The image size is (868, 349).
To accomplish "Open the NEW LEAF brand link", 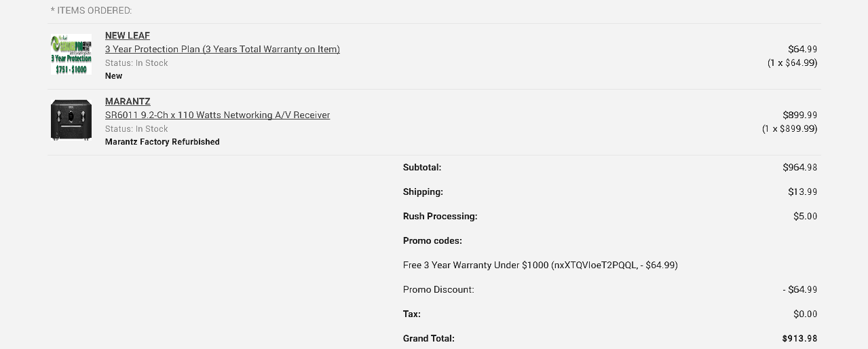I will [x=128, y=35].
